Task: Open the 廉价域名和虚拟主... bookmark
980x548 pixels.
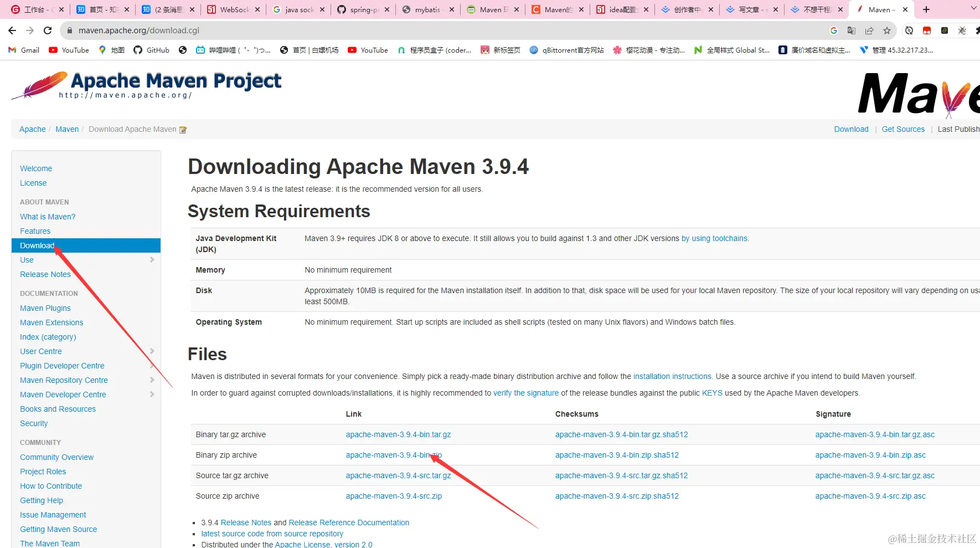Action: (x=814, y=50)
